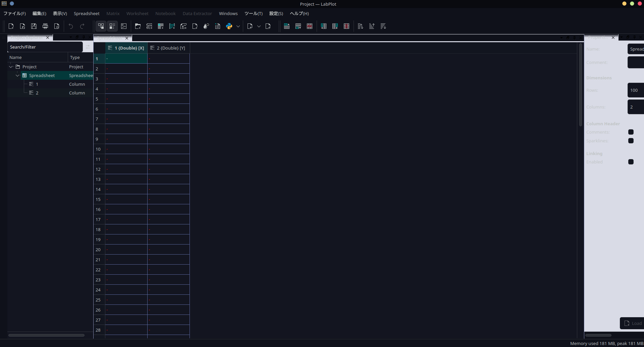Click the Rows field showing 100
The image size is (644, 347).
tap(636, 90)
